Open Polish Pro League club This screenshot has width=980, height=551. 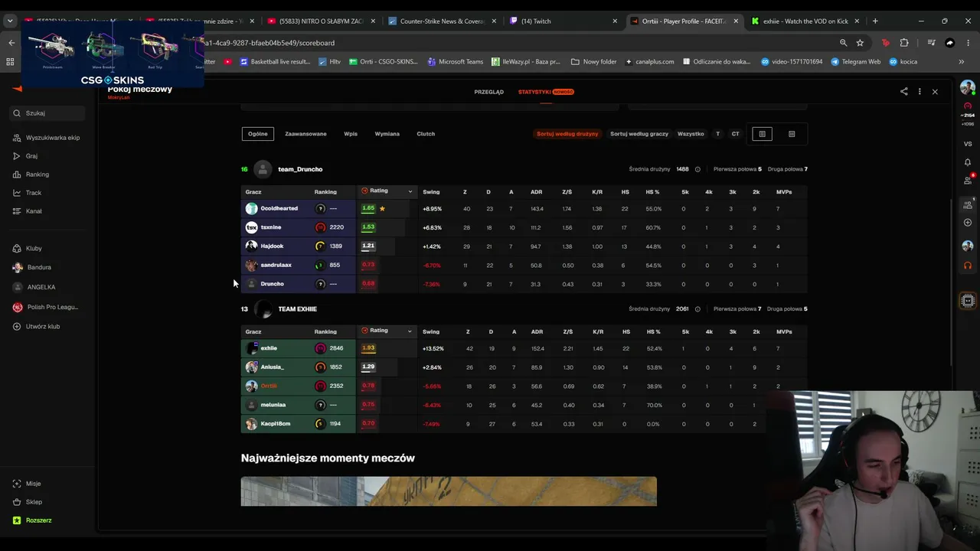coord(46,307)
